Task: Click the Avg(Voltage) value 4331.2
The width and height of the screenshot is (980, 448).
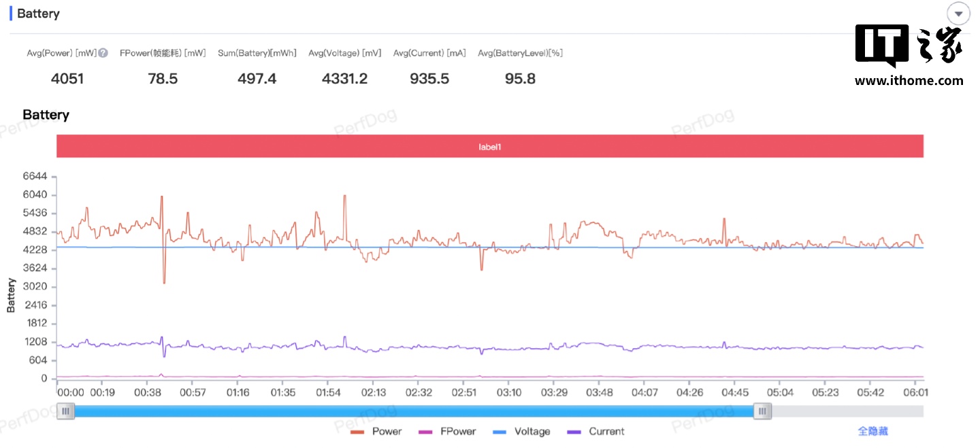Action: click(x=344, y=79)
